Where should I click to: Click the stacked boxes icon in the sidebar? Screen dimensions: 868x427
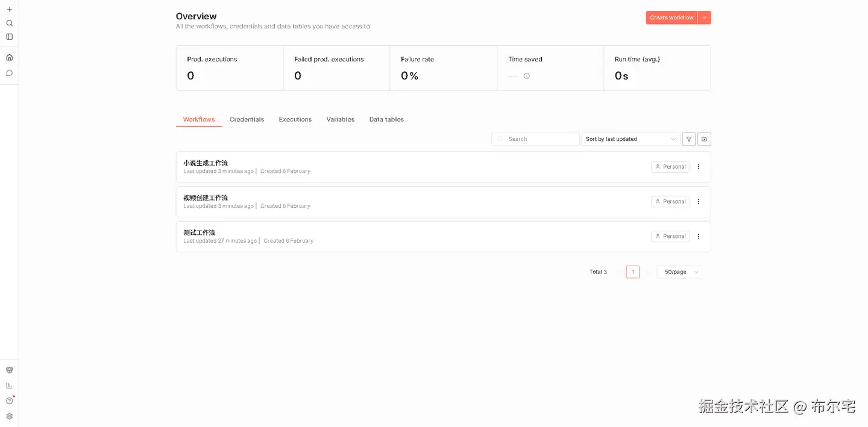tap(9, 370)
